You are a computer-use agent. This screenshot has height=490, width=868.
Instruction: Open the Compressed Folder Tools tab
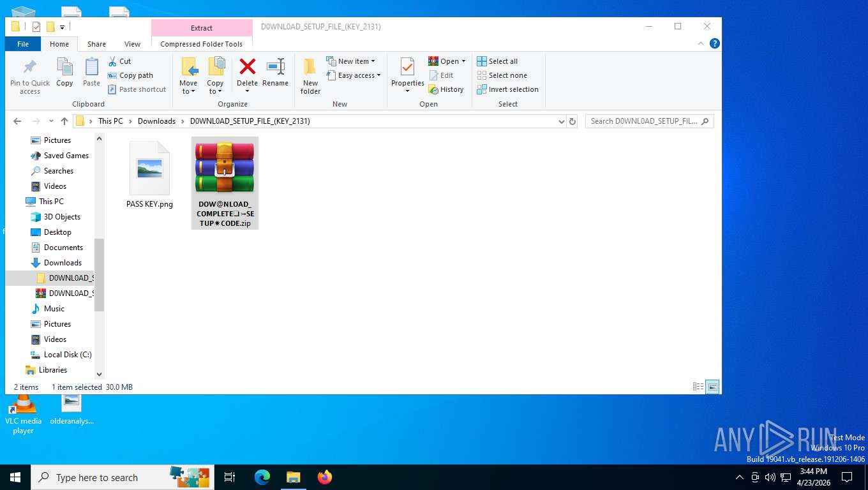tap(202, 44)
